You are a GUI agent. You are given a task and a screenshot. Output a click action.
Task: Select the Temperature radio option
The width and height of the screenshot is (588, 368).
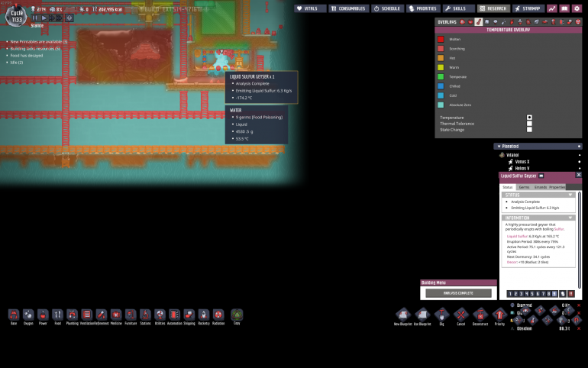point(529,118)
